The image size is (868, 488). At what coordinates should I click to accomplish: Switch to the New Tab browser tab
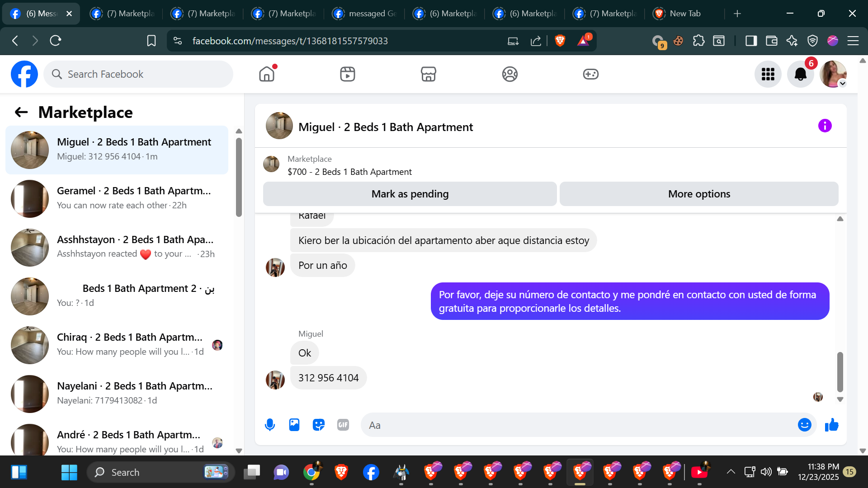[684, 14]
